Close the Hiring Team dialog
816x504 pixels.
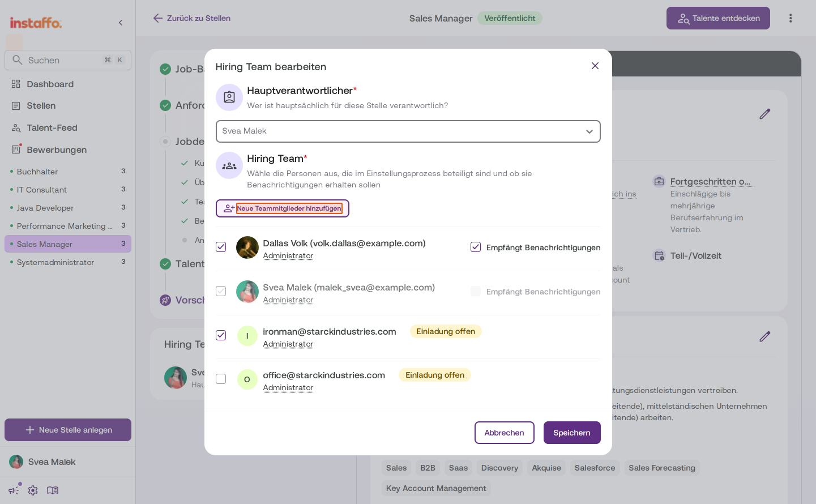pos(595,66)
